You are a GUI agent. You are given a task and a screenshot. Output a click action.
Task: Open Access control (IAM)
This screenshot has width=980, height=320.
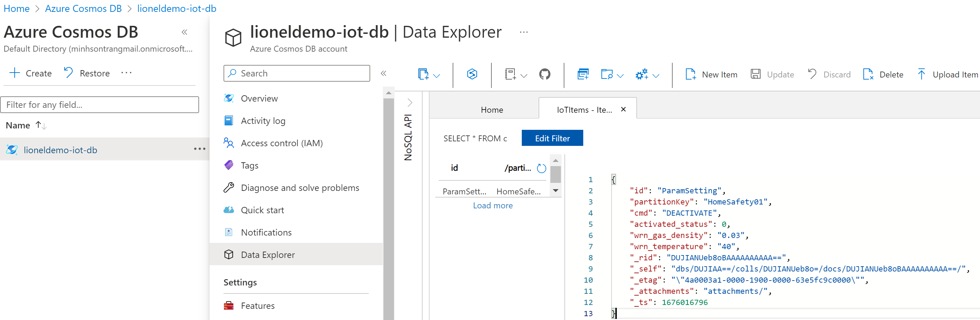click(281, 143)
